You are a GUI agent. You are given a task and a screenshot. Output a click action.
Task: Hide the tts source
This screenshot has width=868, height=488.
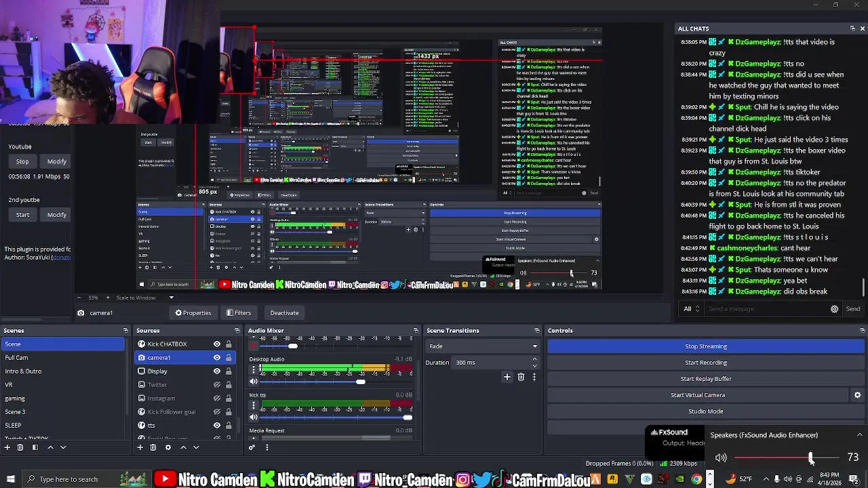tap(217, 426)
